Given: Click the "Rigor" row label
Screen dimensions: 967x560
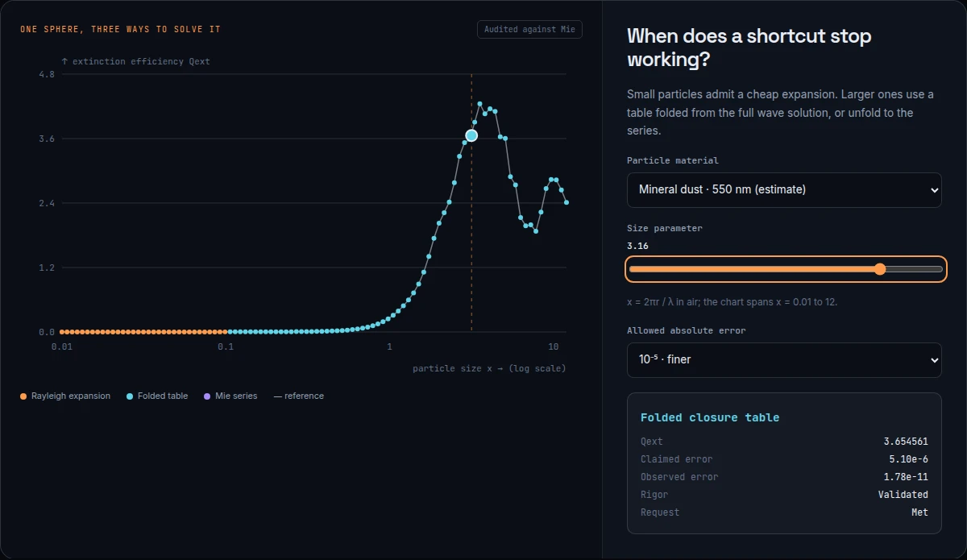Looking at the screenshot, I should pos(654,495).
